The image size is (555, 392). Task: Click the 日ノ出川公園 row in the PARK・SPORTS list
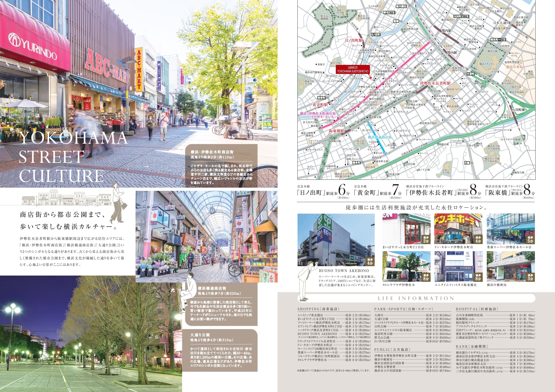[413, 341]
